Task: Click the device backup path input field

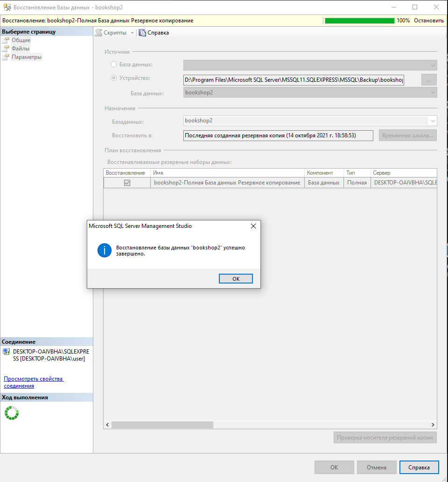Action: tap(294, 80)
